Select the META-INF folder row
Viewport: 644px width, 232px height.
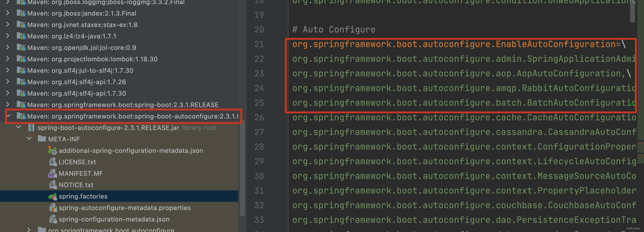pos(119,139)
